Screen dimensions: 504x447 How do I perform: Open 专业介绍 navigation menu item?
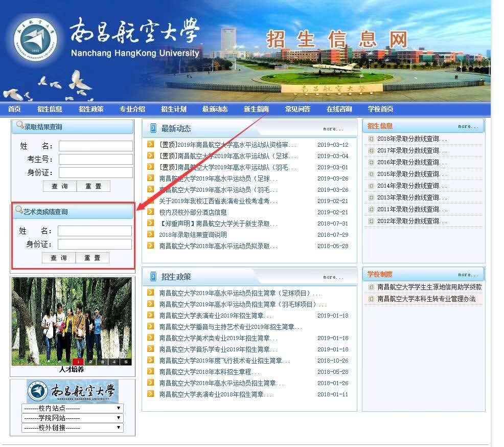click(x=132, y=109)
